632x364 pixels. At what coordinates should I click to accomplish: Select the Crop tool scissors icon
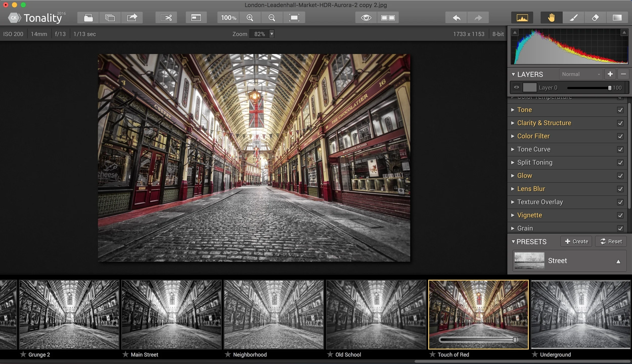[x=166, y=18]
